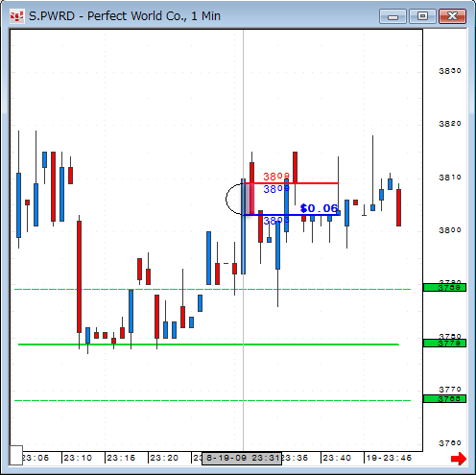The width and height of the screenshot is (476, 475).
Task: Click the semicircle marker beside the 23:31 candle
Action: click(x=234, y=199)
